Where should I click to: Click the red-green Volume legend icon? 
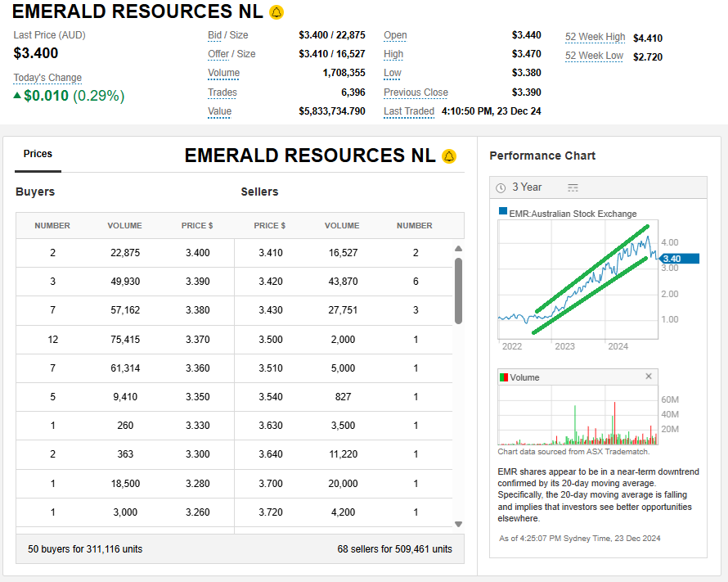pyautogui.click(x=504, y=377)
